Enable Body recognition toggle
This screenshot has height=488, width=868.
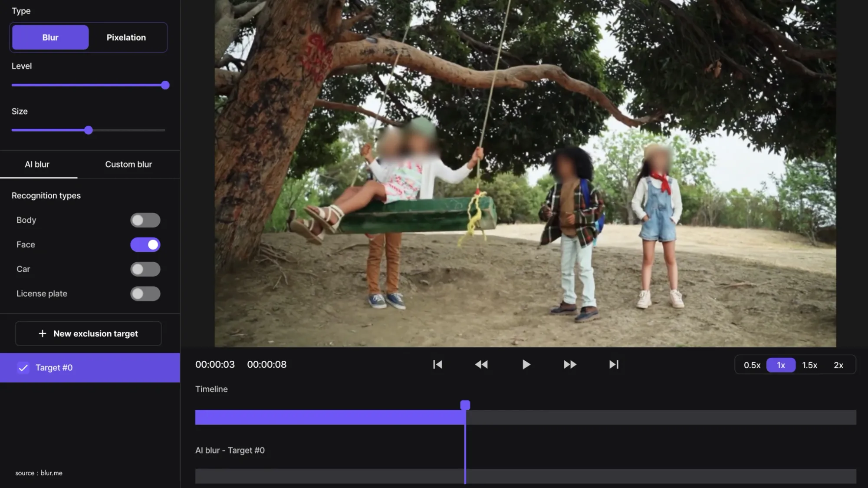coord(145,220)
